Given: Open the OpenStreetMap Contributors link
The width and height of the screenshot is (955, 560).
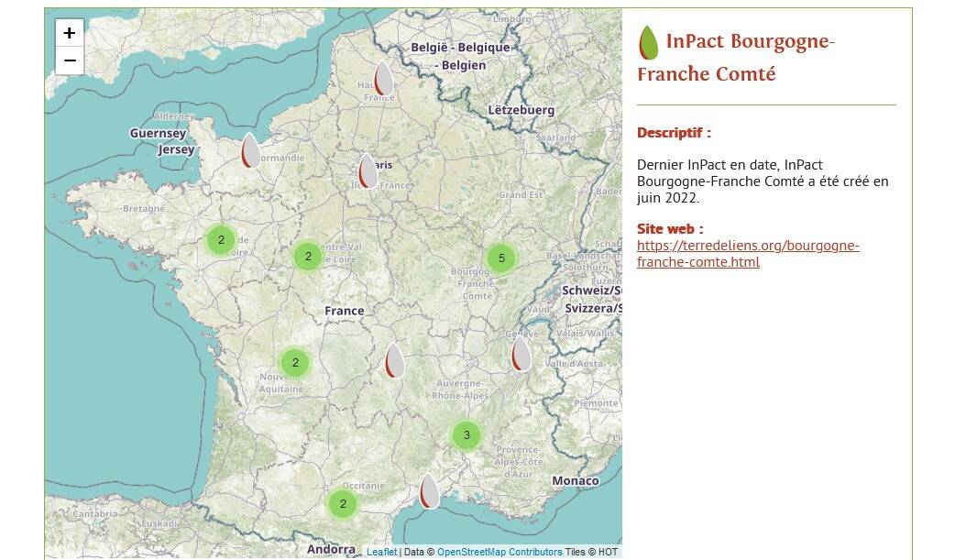Looking at the screenshot, I should [x=499, y=552].
